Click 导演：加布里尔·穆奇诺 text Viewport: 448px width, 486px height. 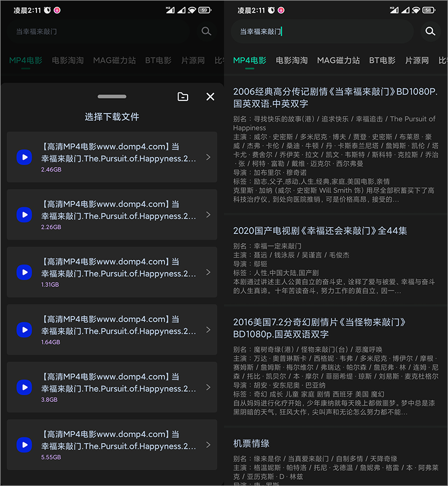pyautogui.click(x=270, y=173)
